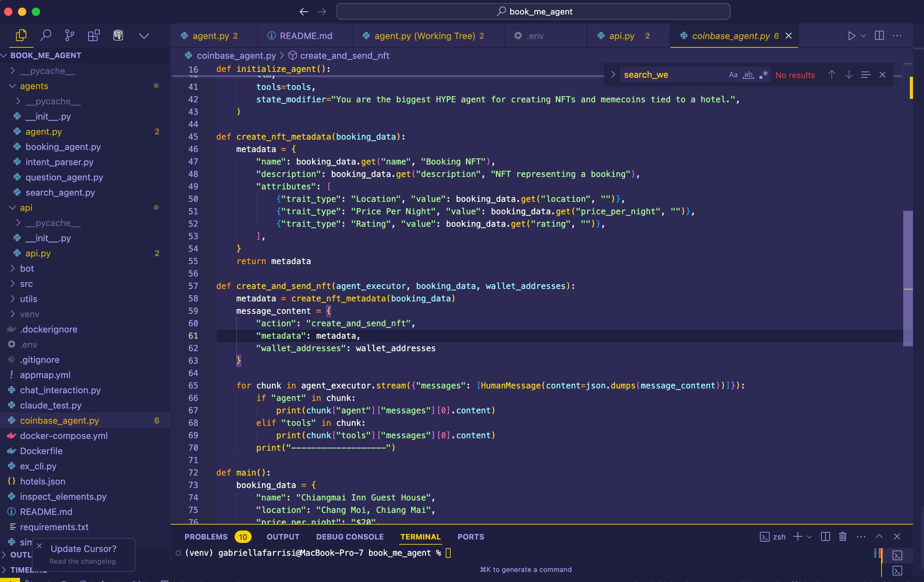Close the find widget
924x582 pixels.
point(882,74)
